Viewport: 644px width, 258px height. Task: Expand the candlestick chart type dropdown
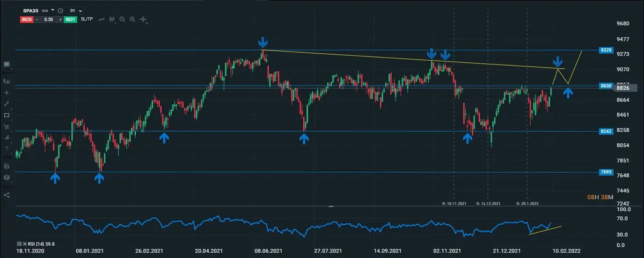point(112,19)
